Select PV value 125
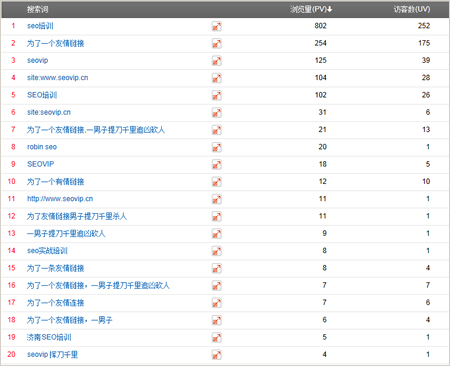Screen dimensions: 450x366 point(321,60)
